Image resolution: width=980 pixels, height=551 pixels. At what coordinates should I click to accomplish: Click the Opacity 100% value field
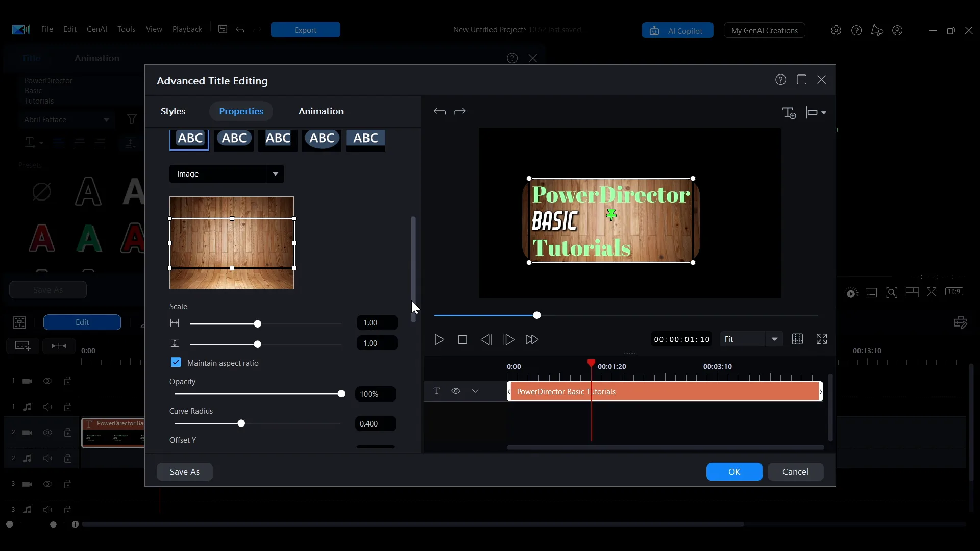pyautogui.click(x=376, y=394)
